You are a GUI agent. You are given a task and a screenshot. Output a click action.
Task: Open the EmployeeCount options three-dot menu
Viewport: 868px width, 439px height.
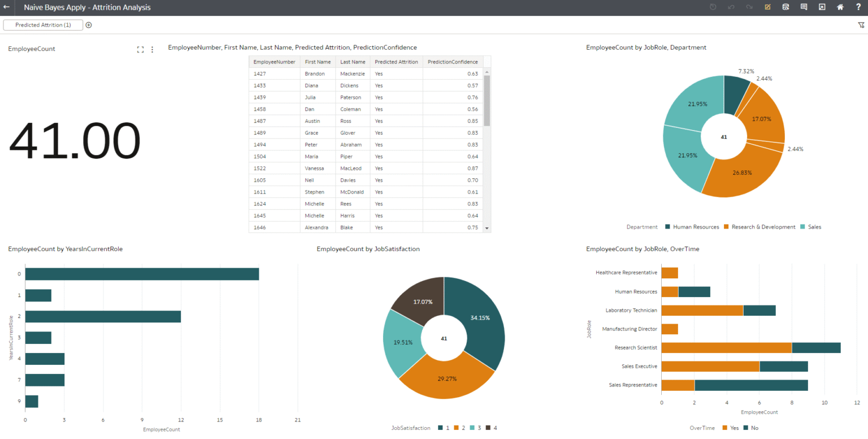pyautogui.click(x=152, y=49)
